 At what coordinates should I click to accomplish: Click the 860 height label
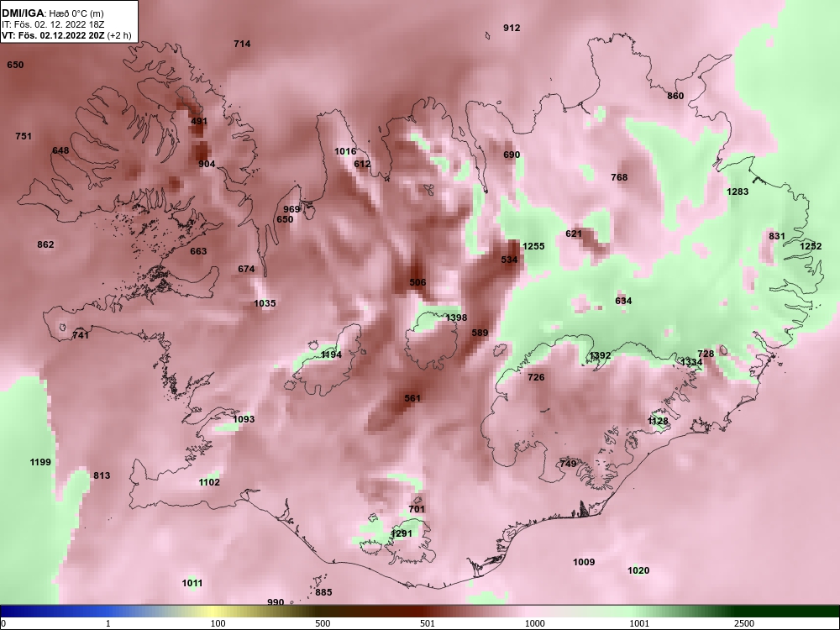pyautogui.click(x=675, y=96)
